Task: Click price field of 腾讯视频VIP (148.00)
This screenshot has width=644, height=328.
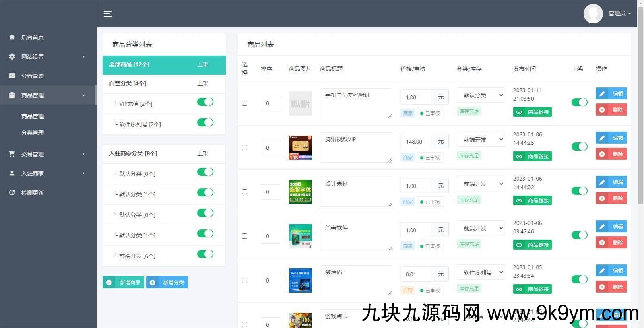Action: [417, 142]
